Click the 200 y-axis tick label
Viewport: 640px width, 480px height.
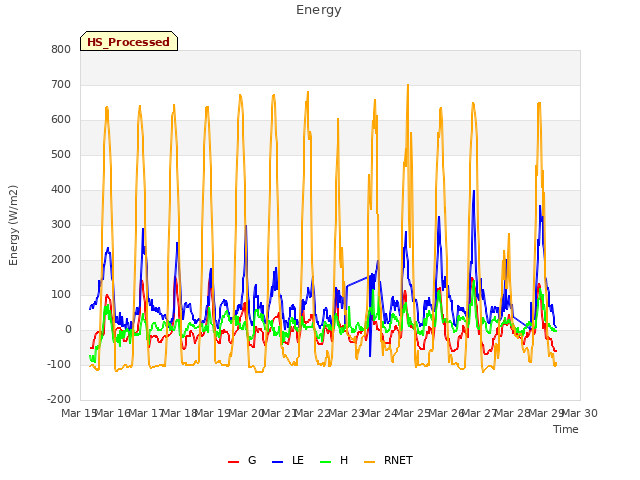61,260
